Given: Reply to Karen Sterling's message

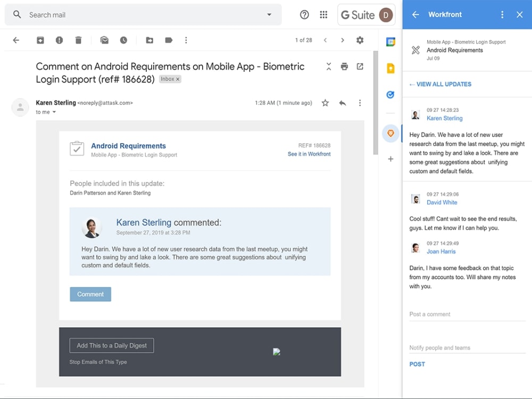Looking at the screenshot, I should coord(343,103).
